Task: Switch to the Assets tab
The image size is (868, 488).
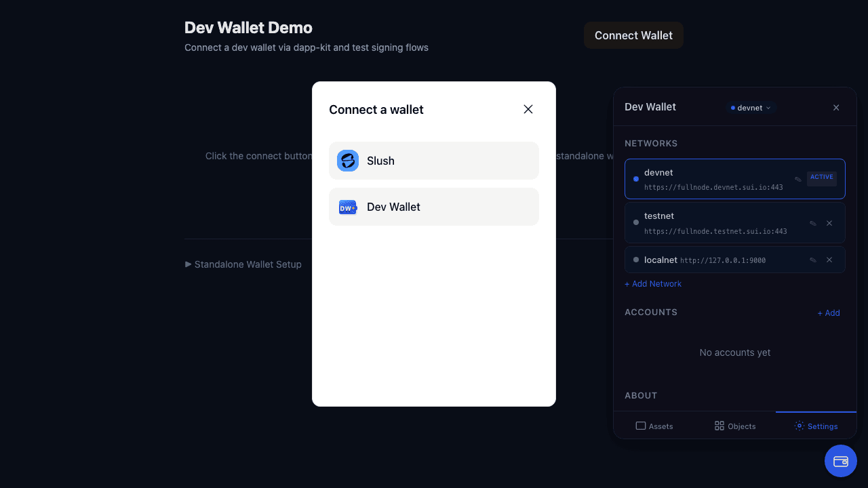Action: [x=654, y=426]
